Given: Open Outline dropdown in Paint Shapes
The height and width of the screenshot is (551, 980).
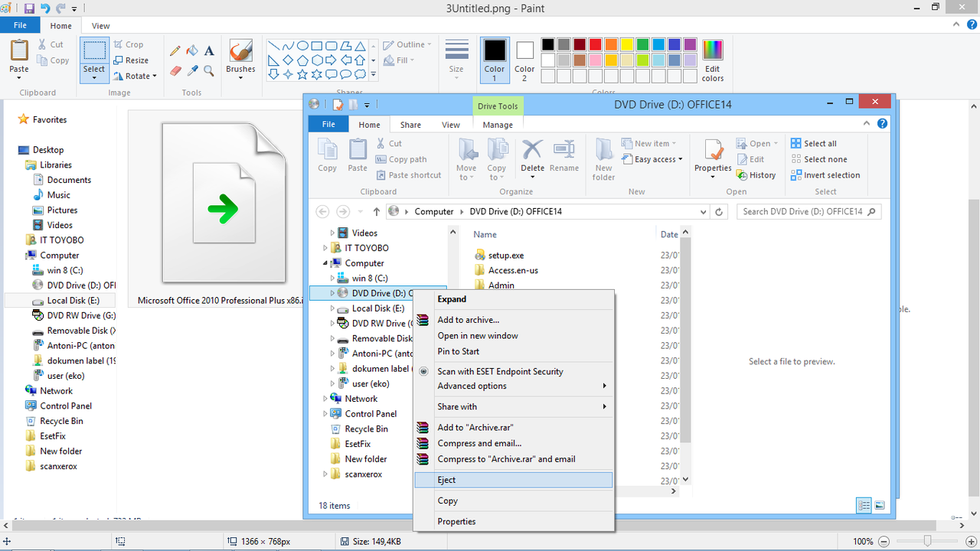Looking at the screenshot, I should pyautogui.click(x=407, y=44).
